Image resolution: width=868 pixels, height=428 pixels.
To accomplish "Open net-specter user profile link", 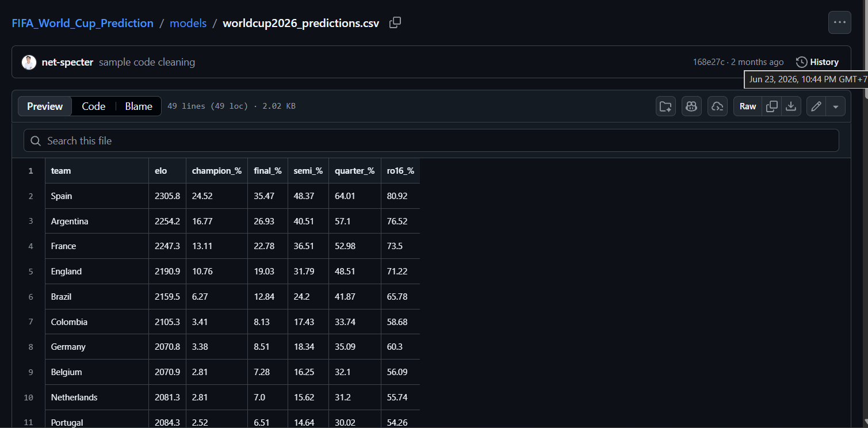I will (67, 62).
